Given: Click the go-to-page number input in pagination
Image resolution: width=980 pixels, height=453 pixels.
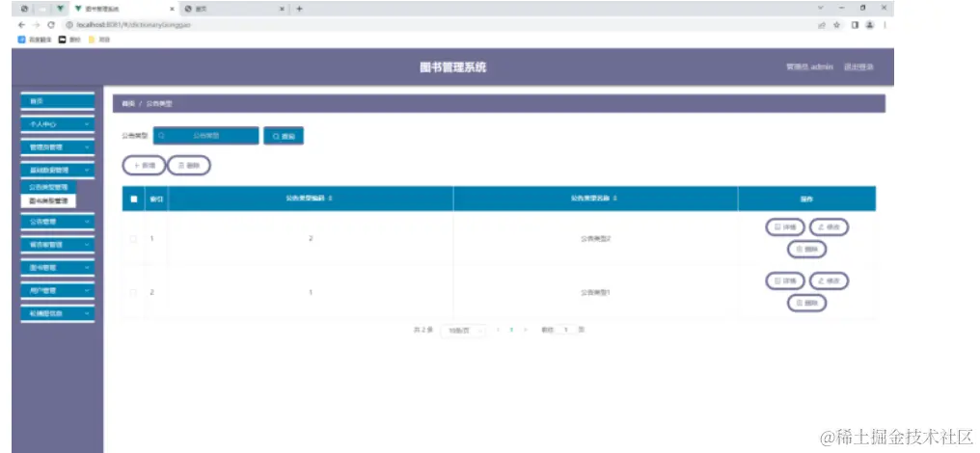Looking at the screenshot, I should [565, 330].
